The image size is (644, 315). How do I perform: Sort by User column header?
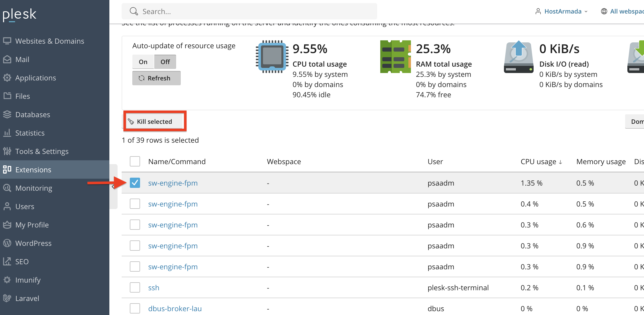(x=435, y=162)
